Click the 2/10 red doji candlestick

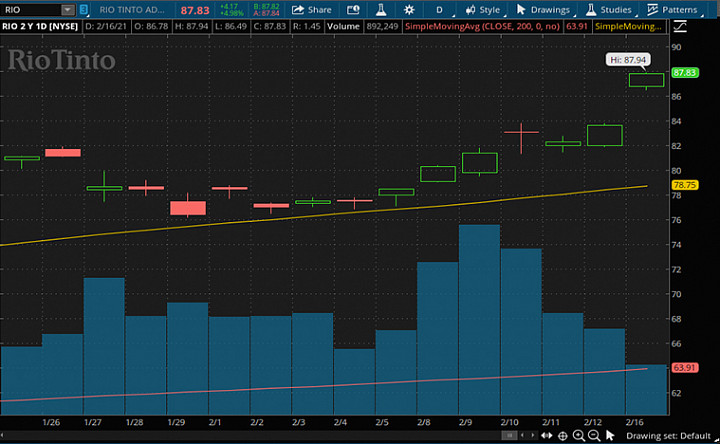521,132
